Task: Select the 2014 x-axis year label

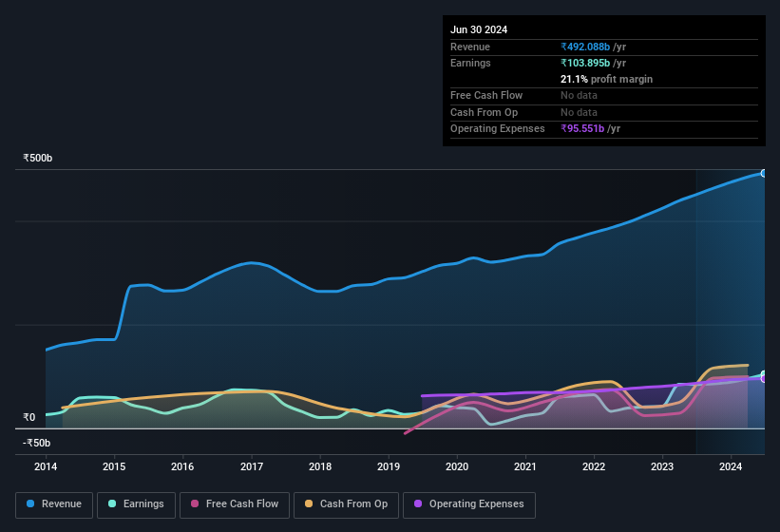Action: [x=46, y=466]
